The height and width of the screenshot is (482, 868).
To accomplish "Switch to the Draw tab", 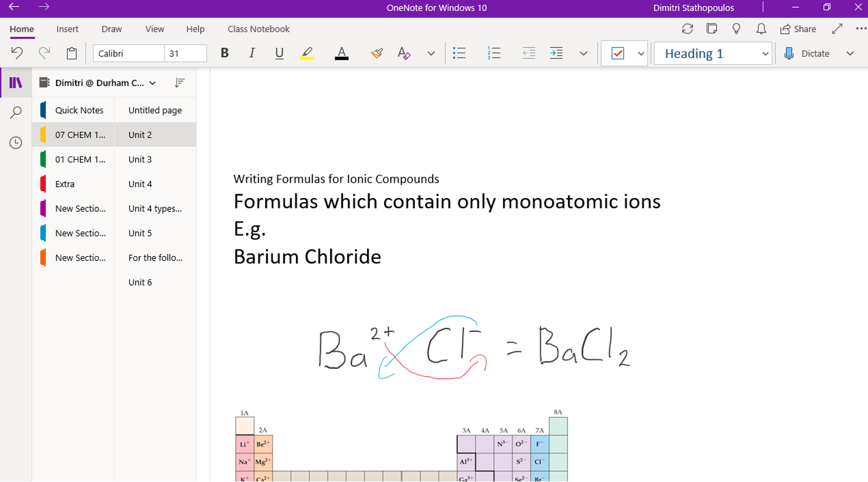I will click(x=112, y=29).
